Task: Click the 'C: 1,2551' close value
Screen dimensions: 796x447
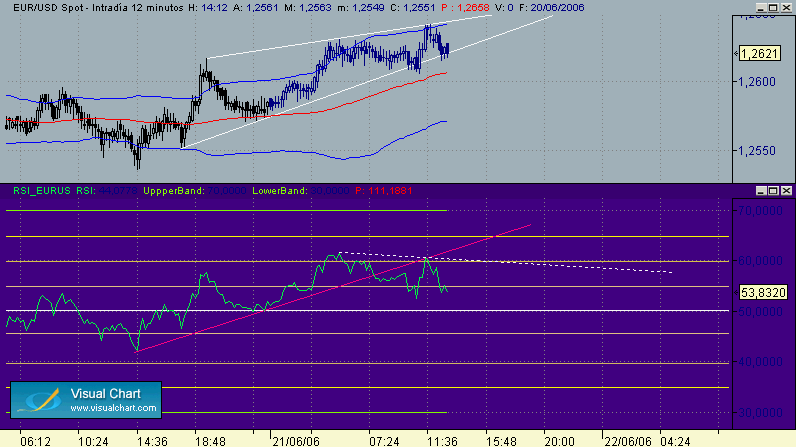Action: point(413,8)
